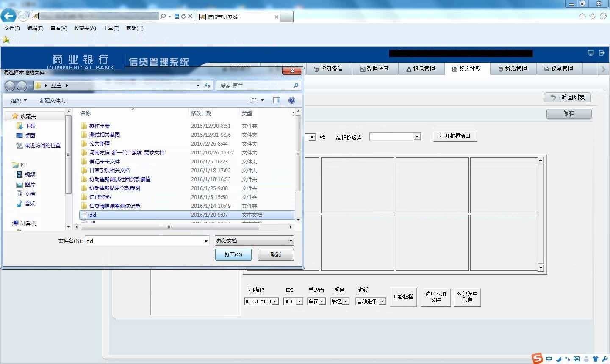This screenshot has width=610, height=364.
Task: Click the 读取本地文件 button
Action: click(x=436, y=297)
